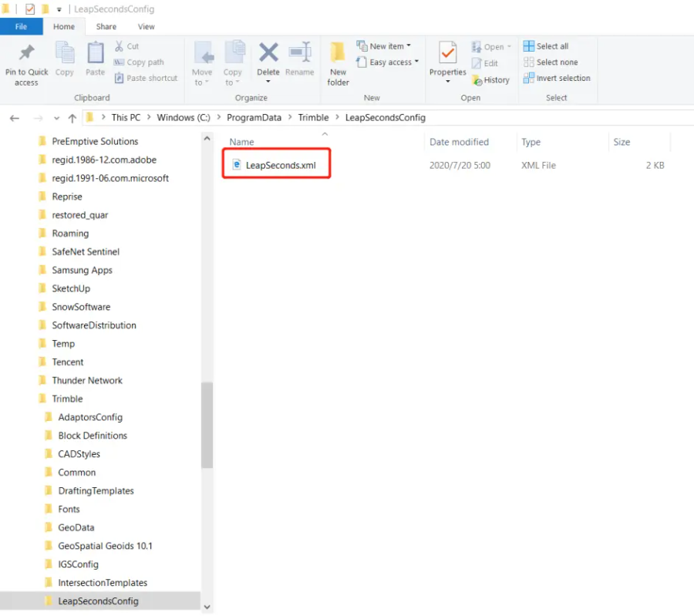Click the Cut scissors icon

119,46
